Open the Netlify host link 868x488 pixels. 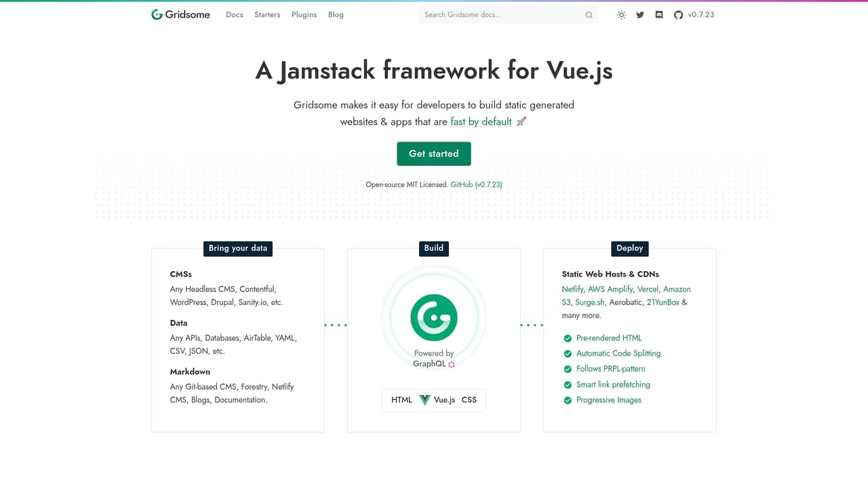(572, 289)
